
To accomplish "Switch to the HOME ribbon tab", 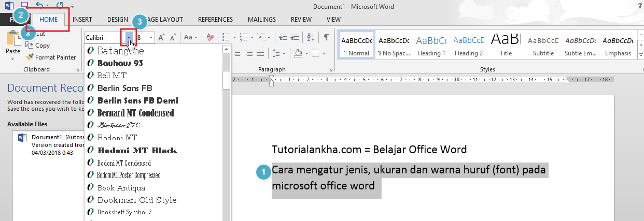I will (x=48, y=20).
